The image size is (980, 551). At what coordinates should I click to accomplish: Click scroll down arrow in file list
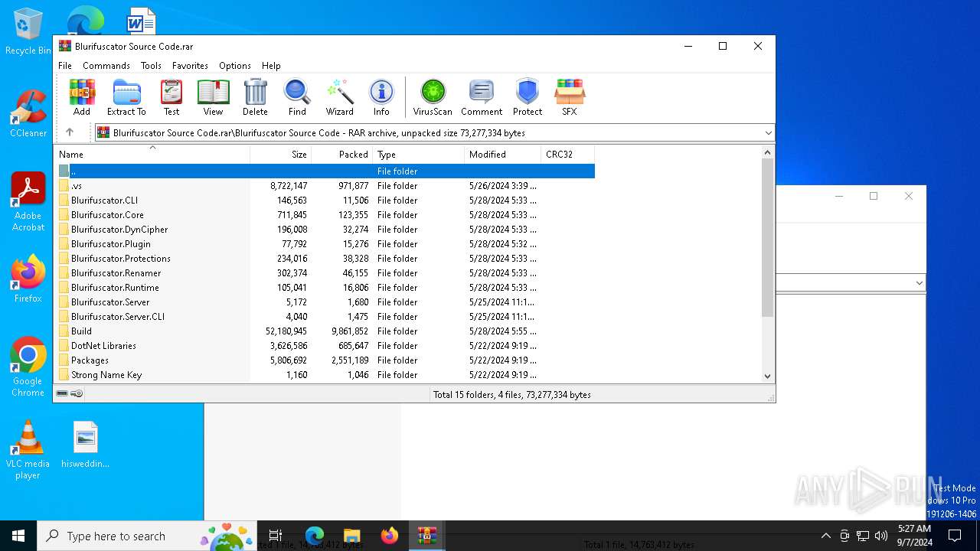(768, 376)
